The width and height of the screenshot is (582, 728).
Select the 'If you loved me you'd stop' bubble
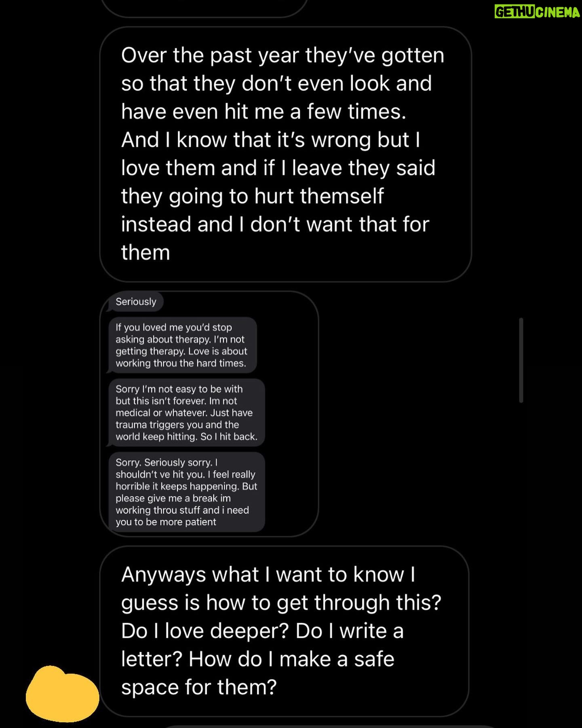183,345
